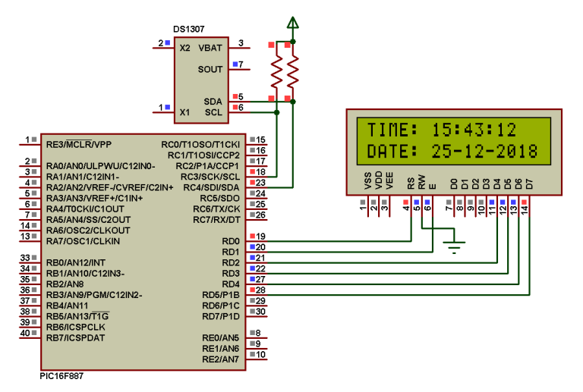Click the DATE: 25-12-2018 line on LCD
This screenshot has height=392, width=583.
tap(452, 152)
